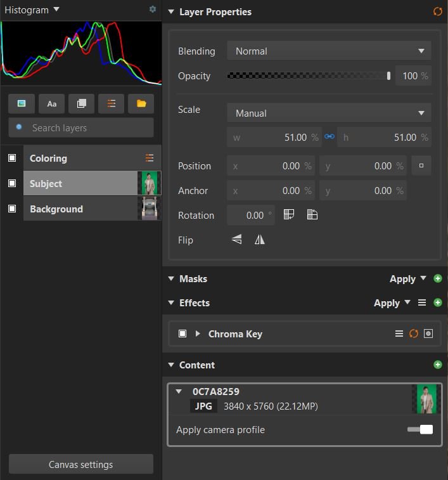The image size is (448, 480).
Task: Reset the Chroma Key effect
Action: click(x=413, y=334)
